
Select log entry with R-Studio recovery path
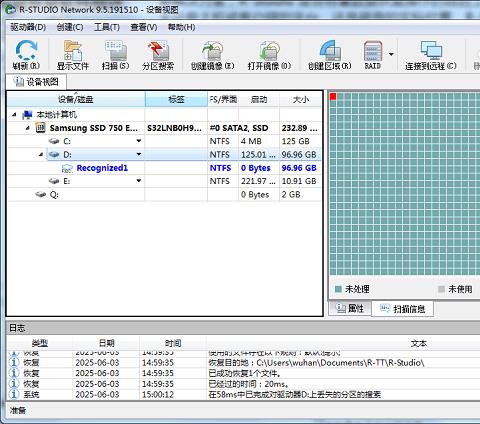coord(243,363)
